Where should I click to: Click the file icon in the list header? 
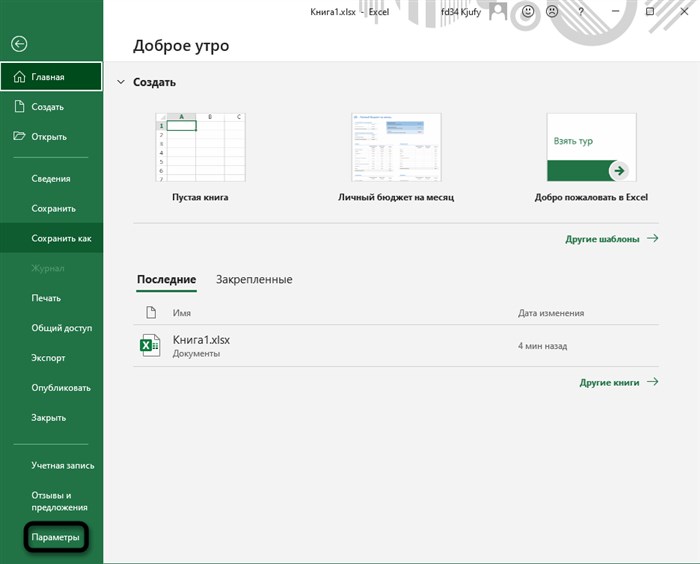(151, 312)
